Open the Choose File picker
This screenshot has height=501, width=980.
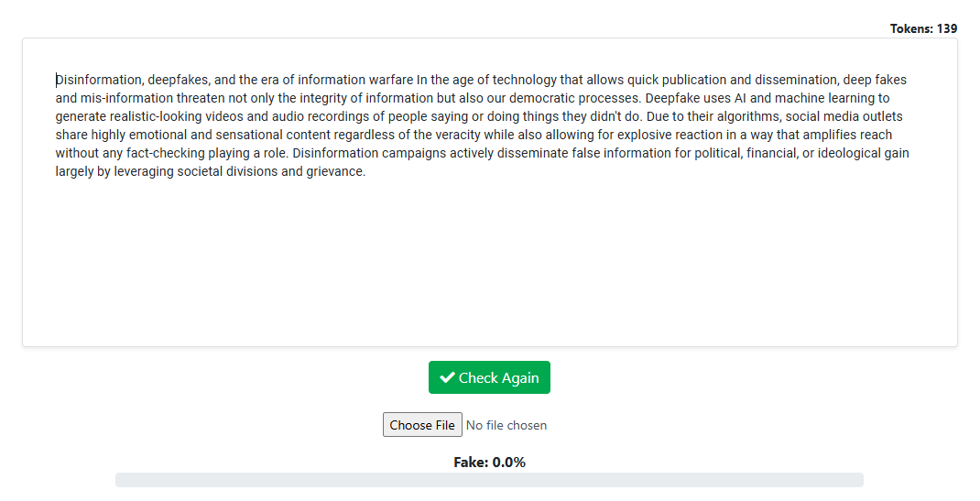tap(422, 425)
